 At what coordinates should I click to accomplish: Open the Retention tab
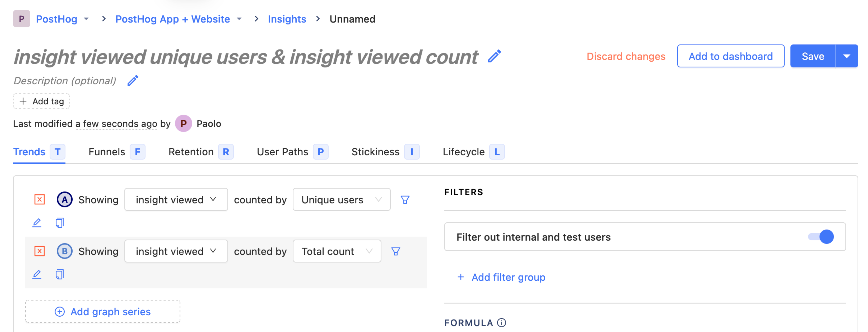pos(191,152)
